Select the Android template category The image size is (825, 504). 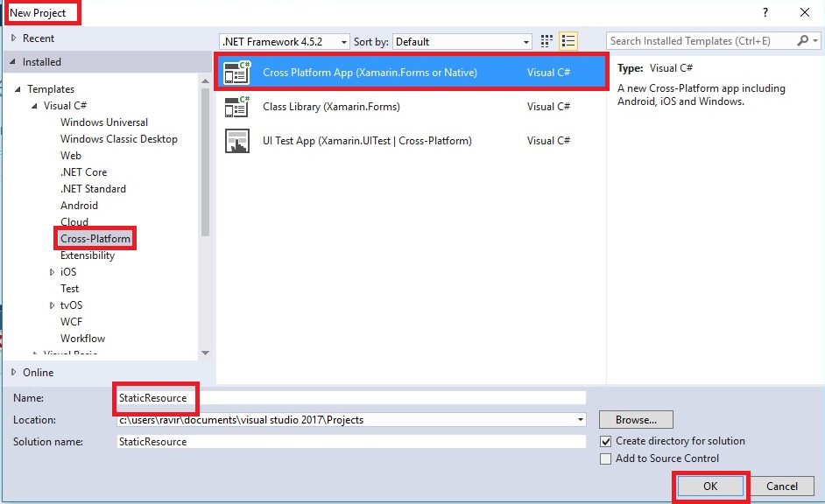[x=79, y=206]
